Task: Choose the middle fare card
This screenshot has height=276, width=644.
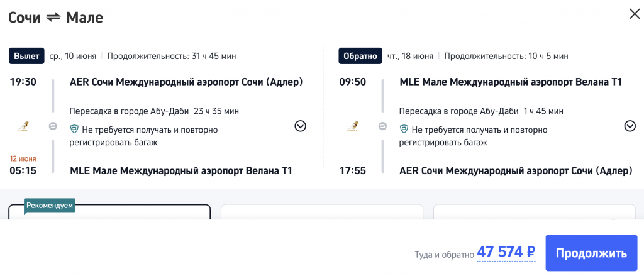Action: click(x=321, y=213)
